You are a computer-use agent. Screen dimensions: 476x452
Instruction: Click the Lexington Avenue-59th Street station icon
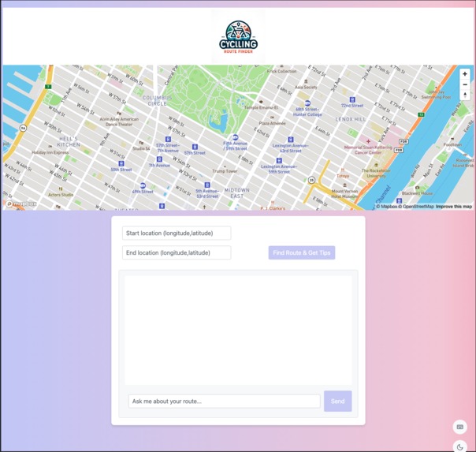point(279,160)
